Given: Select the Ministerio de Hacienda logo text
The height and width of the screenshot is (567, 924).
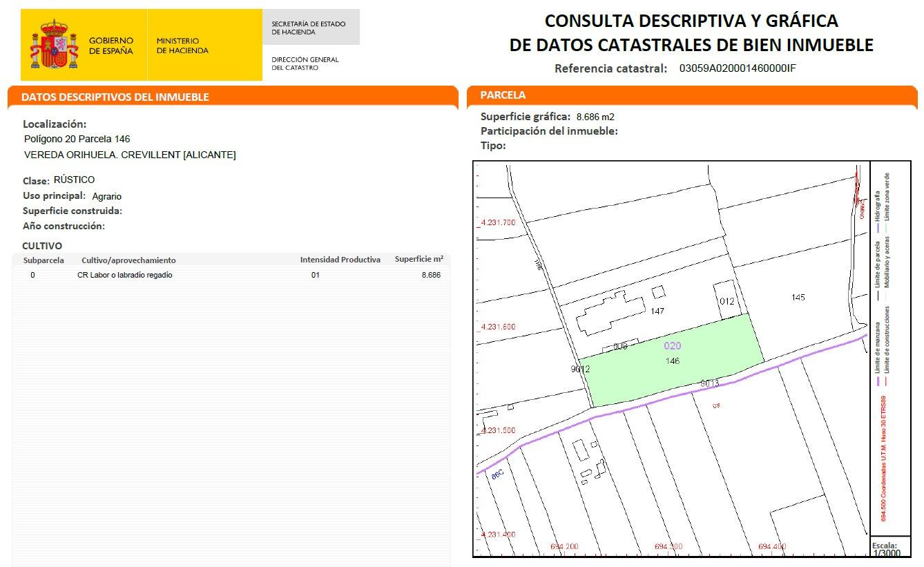Looking at the screenshot, I should [182, 46].
